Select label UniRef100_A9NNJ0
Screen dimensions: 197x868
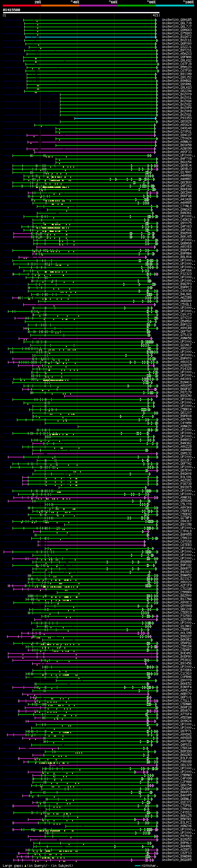click(x=177, y=142)
